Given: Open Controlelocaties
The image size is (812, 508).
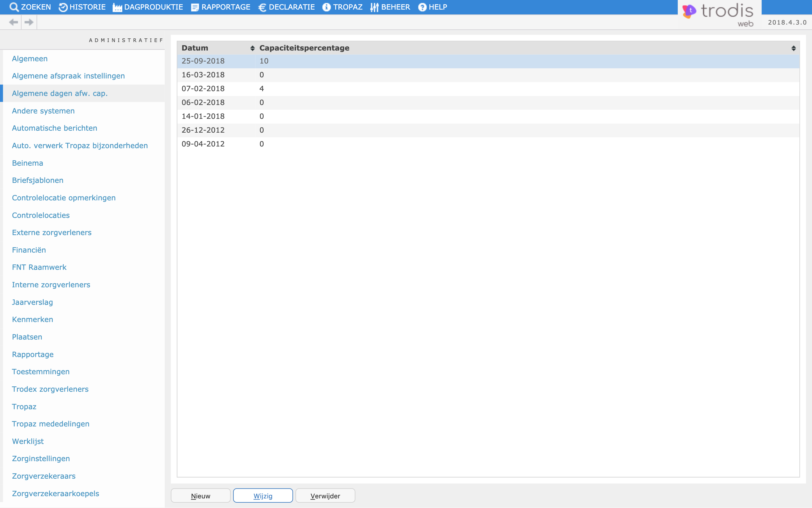Looking at the screenshot, I should (41, 215).
